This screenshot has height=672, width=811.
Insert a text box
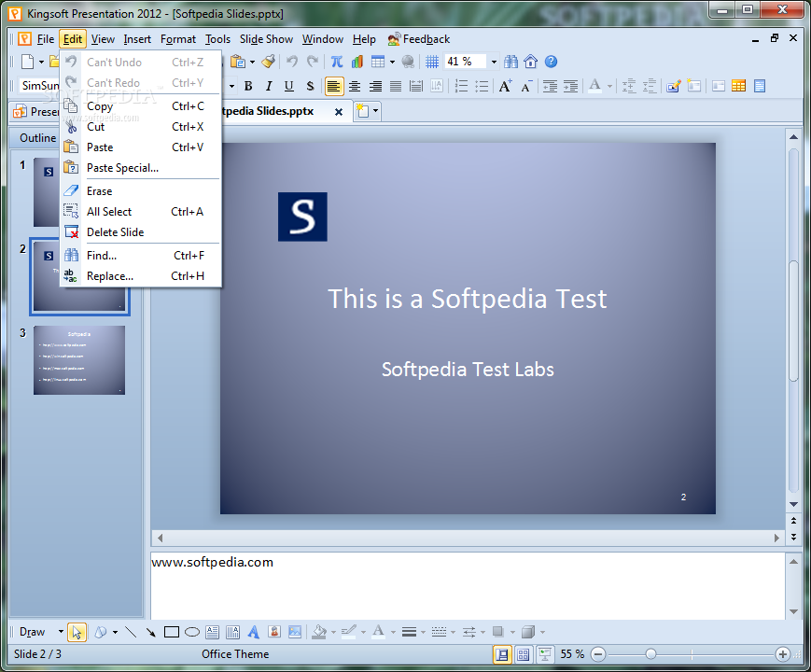[x=212, y=632]
